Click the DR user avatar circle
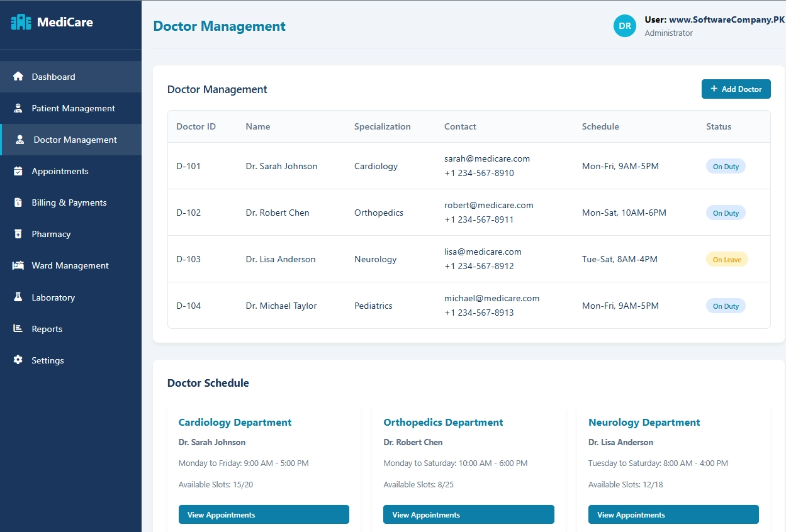This screenshot has height=532, width=786. (x=624, y=26)
